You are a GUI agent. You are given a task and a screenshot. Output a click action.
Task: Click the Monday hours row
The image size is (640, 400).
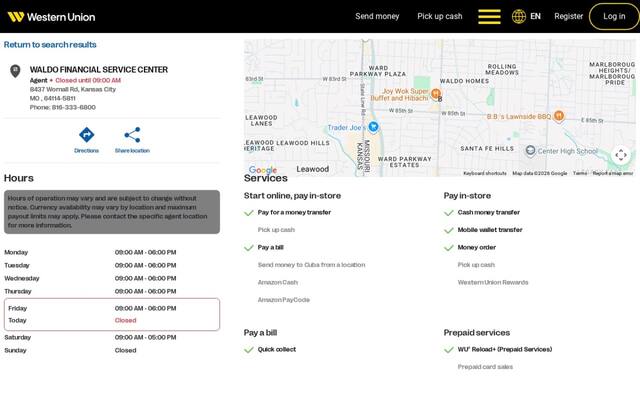(x=112, y=252)
